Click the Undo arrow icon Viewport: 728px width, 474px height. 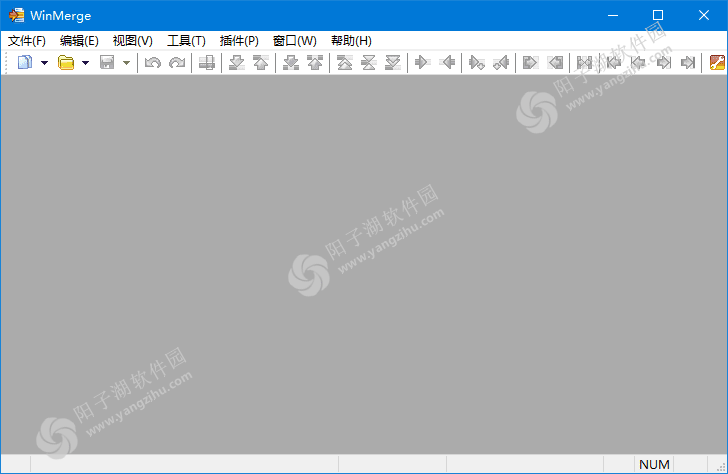click(x=152, y=62)
